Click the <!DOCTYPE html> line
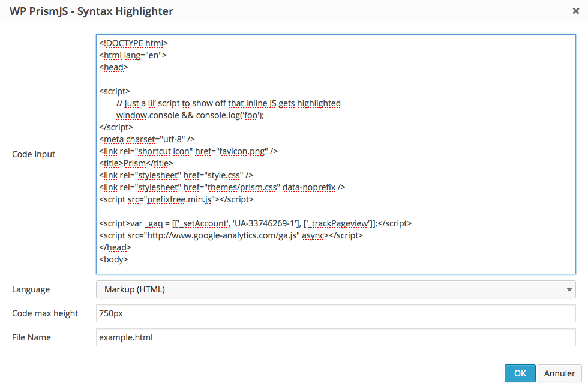 (x=133, y=43)
